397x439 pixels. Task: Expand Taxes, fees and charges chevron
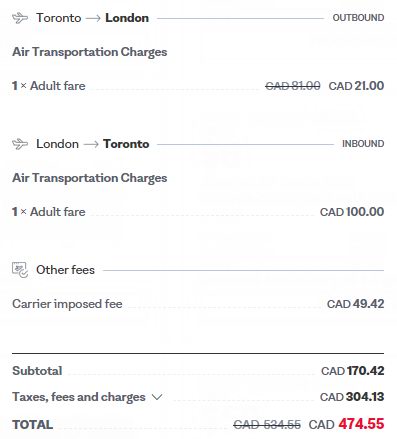pyautogui.click(x=157, y=397)
